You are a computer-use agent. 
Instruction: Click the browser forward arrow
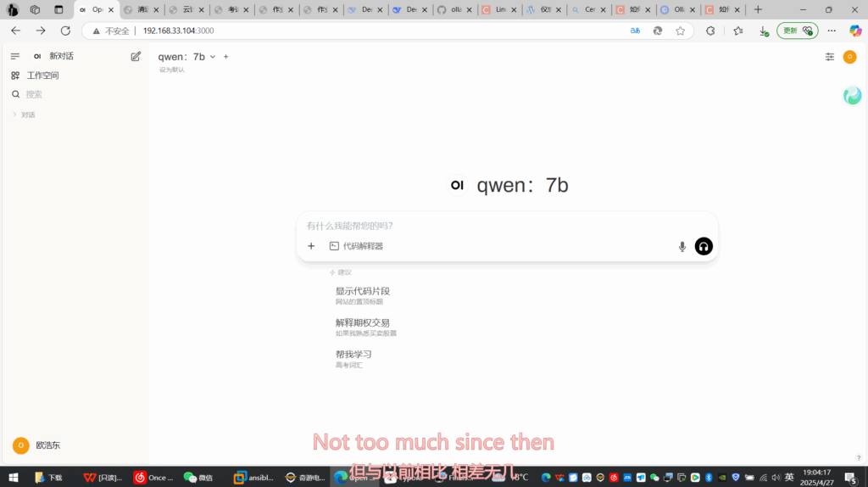41,31
